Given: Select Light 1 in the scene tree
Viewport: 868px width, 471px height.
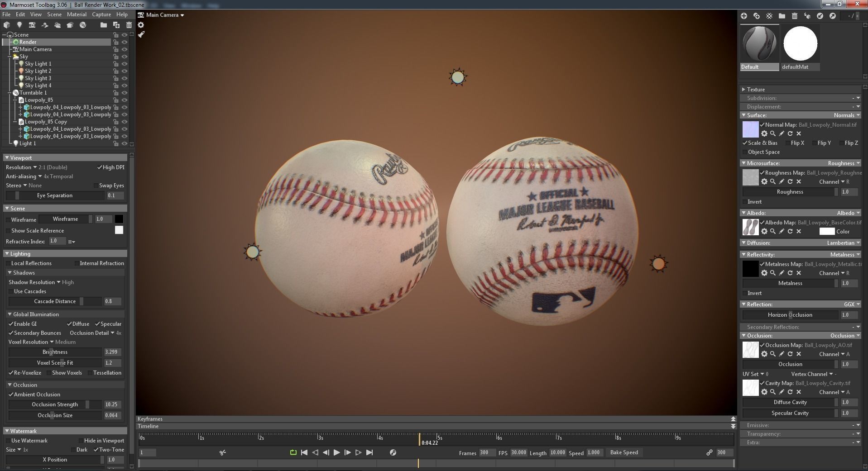Looking at the screenshot, I should point(28,143).
